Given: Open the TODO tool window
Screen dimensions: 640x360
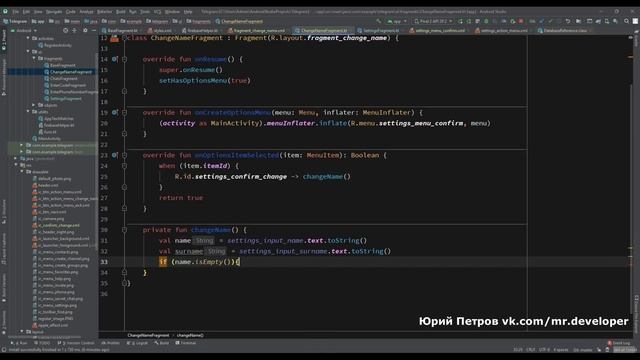Looking at the screenshot, I should coord(42,343).
